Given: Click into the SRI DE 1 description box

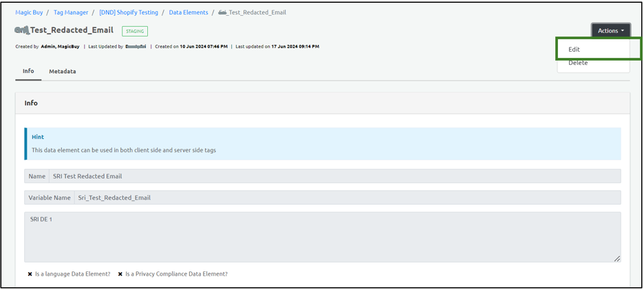Looking at the screenshot, I should [x=322, y=236].
